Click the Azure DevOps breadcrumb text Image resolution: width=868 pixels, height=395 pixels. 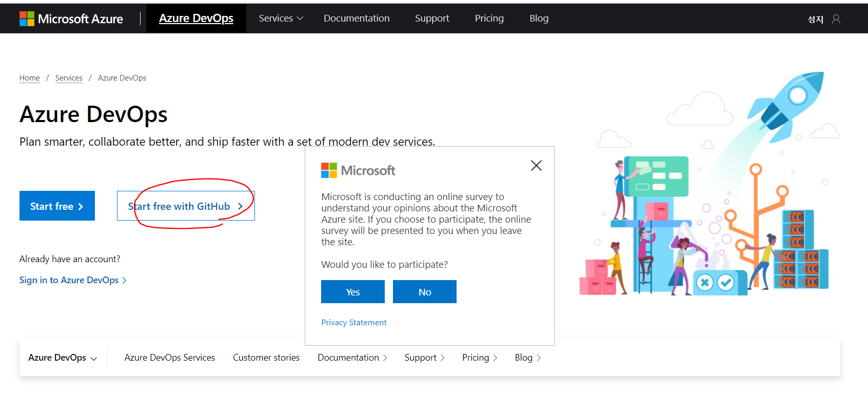[122, 78]
